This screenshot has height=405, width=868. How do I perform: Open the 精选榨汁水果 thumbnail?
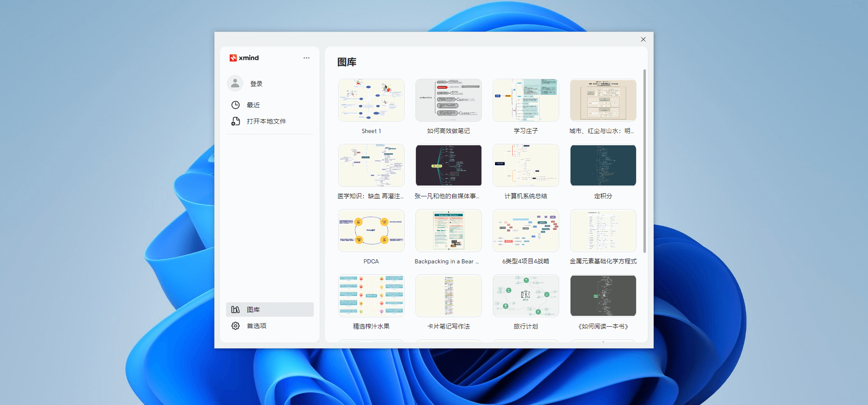click(371, 295)
